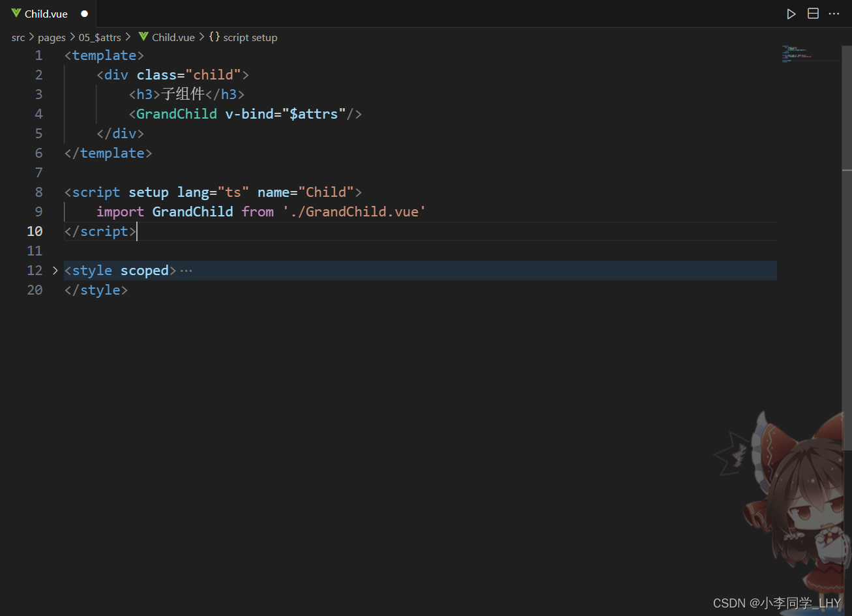Image resolution: width=852 pixels, height=616 pixels.
Task: Open the pages breadcrumb segment
Action: 51,38
